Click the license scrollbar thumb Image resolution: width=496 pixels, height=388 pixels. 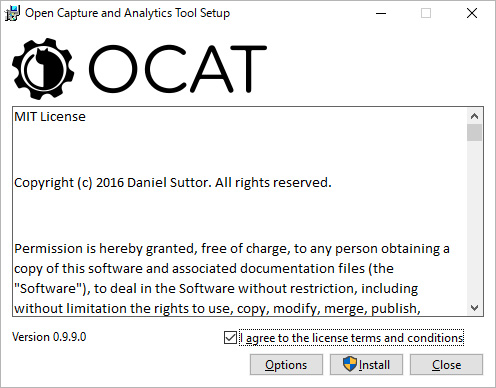(x=474, y=133)
